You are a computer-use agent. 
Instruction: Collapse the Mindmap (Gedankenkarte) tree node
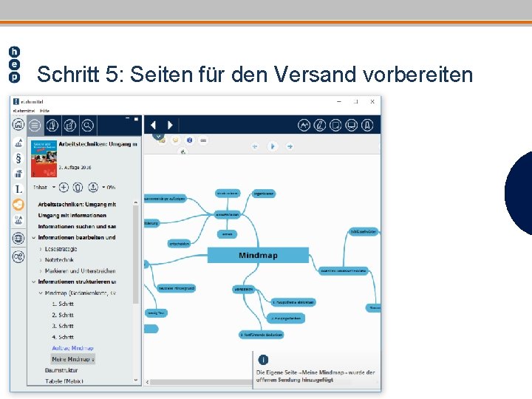tap(41, 293)
